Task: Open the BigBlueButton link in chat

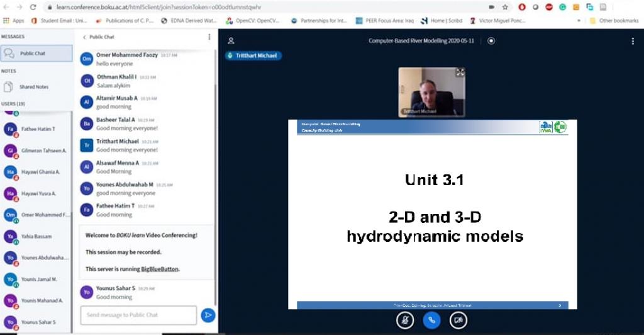Action: pos(160,269)
